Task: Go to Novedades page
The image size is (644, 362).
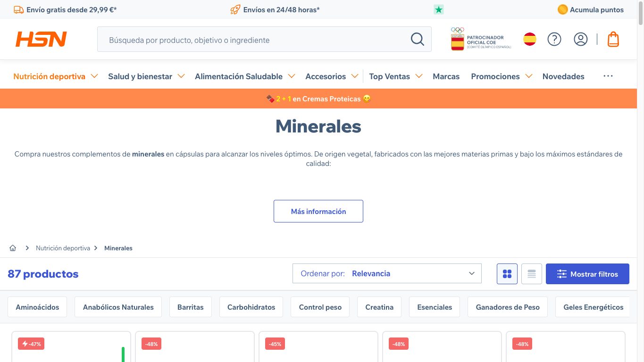Action: point(563,76)
